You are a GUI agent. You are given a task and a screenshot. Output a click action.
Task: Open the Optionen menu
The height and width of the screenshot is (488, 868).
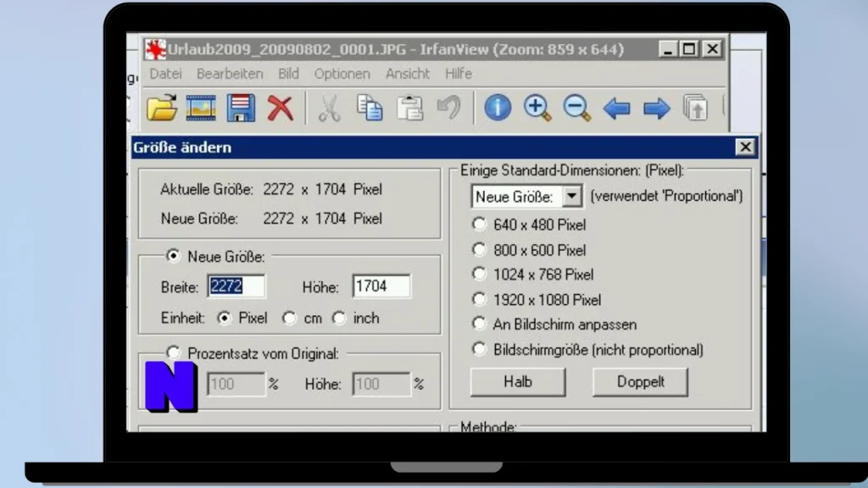(342, 74)
